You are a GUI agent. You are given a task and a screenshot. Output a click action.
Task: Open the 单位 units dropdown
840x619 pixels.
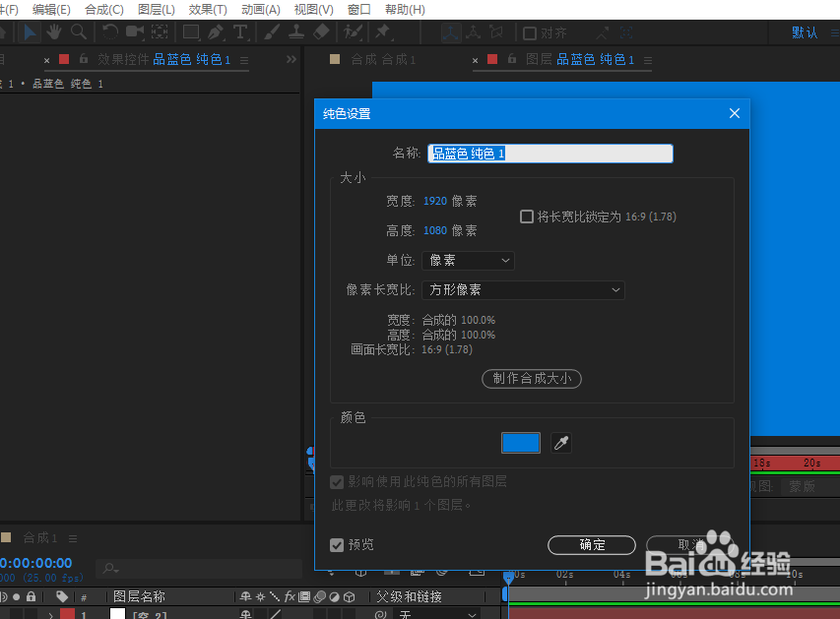[x=468, y=260]
